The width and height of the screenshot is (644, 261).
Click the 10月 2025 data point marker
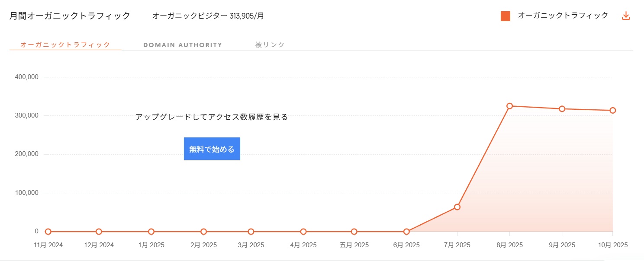coord(612,110)
